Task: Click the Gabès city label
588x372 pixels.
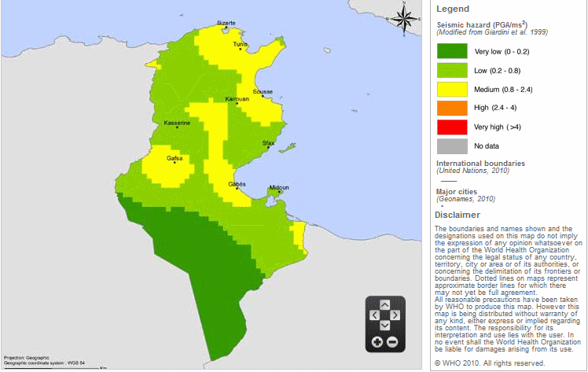Action: click(237, 184)
